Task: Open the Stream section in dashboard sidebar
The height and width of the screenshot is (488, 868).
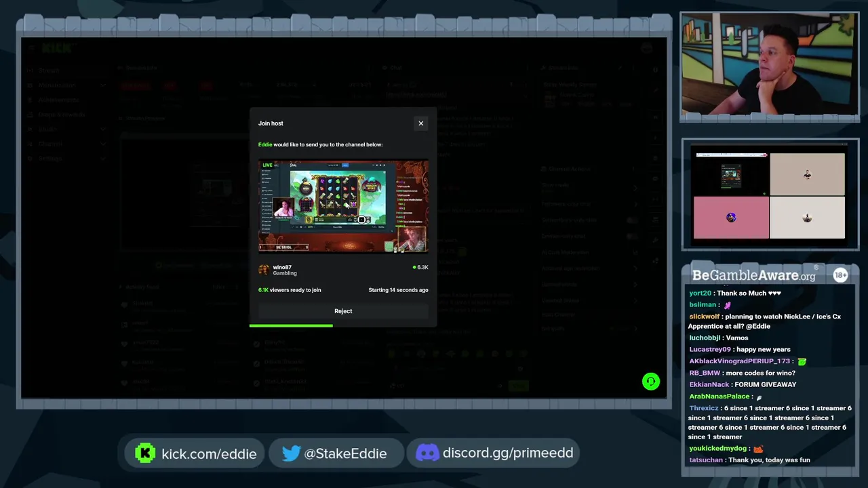Action: [49, 70]
